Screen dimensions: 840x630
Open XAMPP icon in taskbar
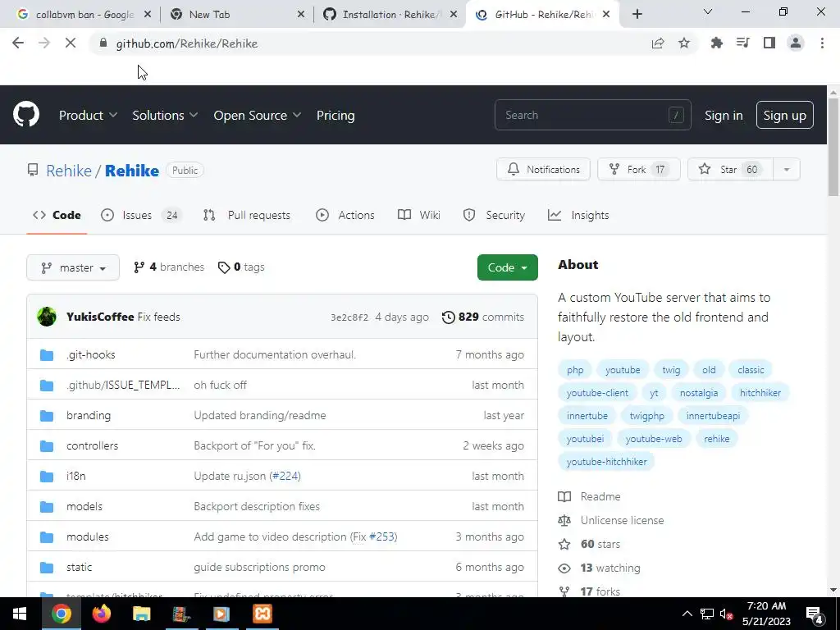coord(262,614)
